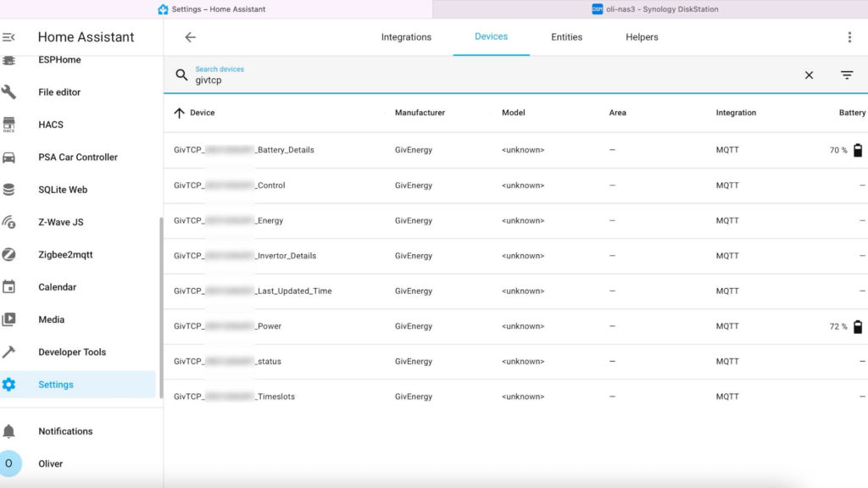This screenshot has width=868, height=488.
Task: Open the Z-Wave JS icon
Action: (8, 222)
